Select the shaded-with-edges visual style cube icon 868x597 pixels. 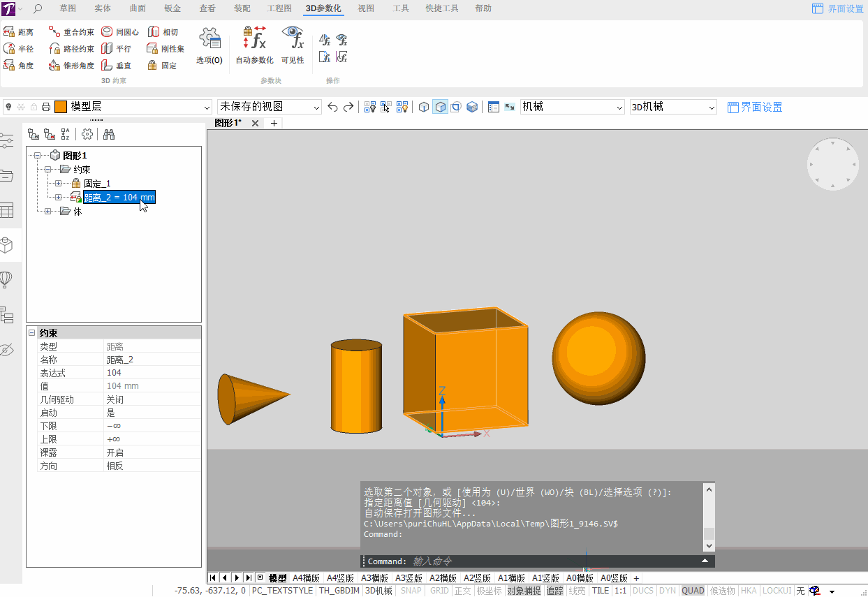[x=441, y=107]
